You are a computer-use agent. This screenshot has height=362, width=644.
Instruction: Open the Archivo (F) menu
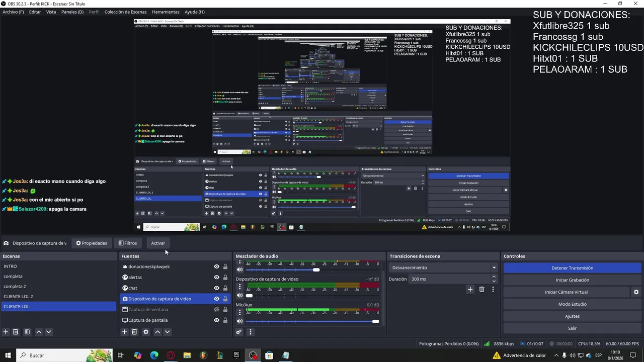pos(13,12)
